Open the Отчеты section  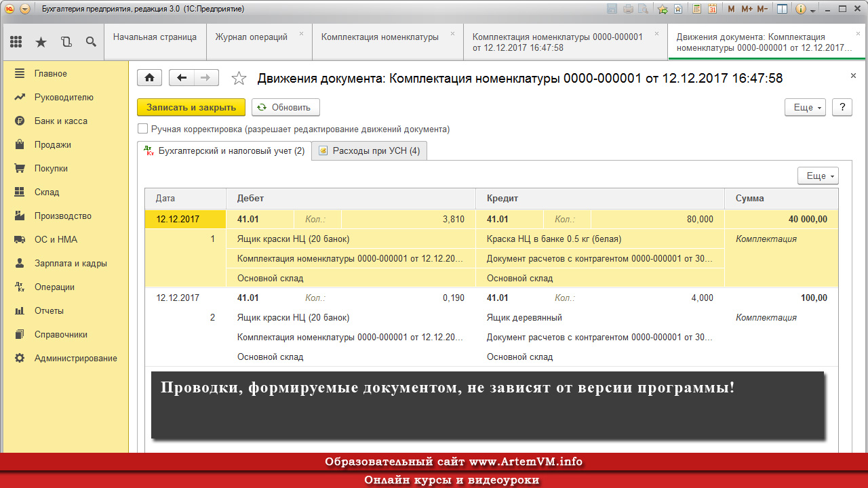coord(49,310)
